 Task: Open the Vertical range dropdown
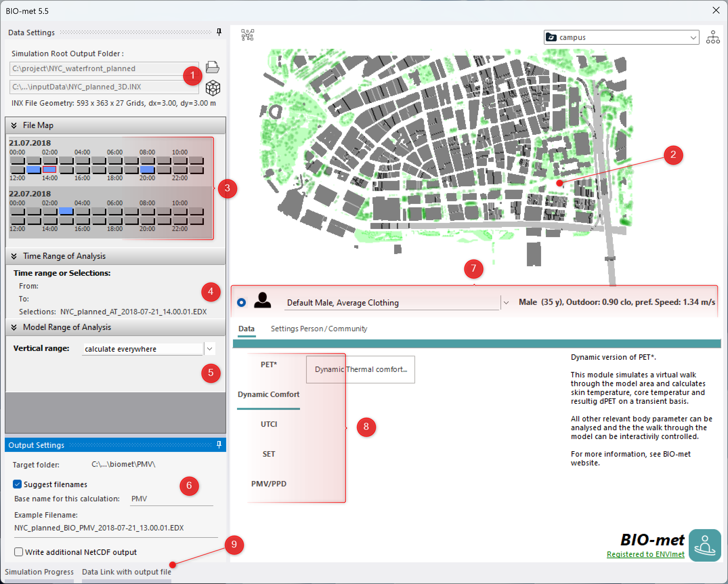pos(210,349)
